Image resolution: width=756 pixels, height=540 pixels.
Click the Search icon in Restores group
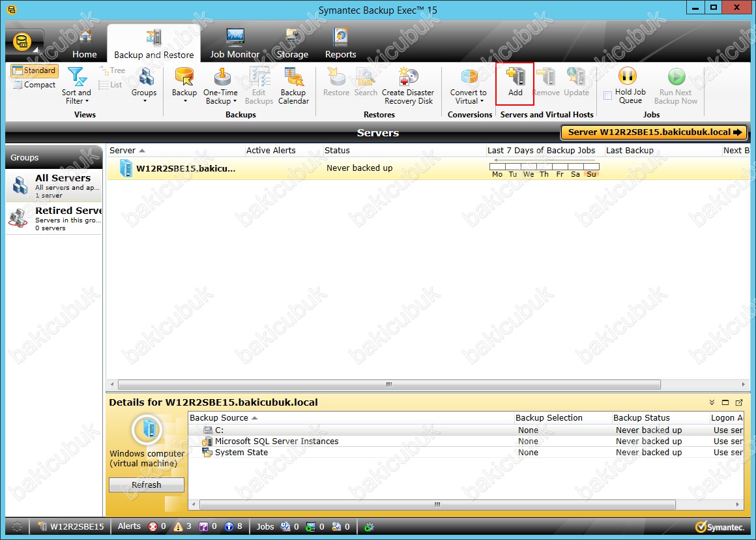366,83
